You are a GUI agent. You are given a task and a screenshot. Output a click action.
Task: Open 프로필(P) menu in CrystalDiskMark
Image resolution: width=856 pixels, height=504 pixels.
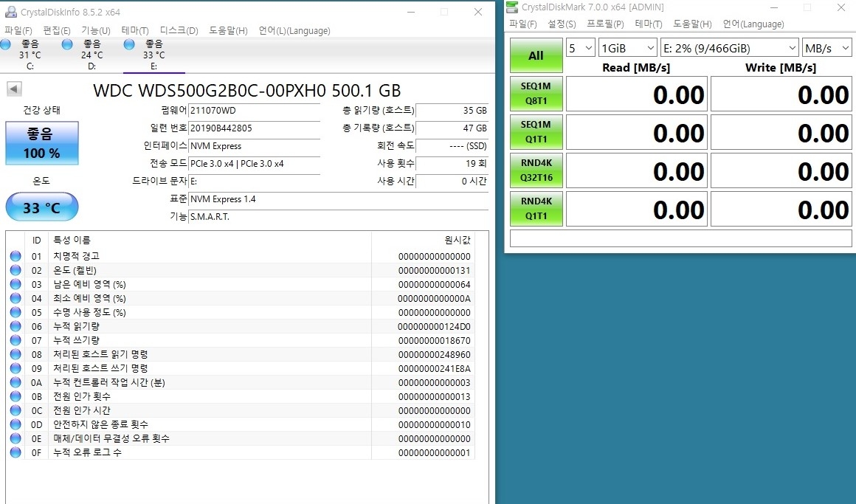click(605, 24)
